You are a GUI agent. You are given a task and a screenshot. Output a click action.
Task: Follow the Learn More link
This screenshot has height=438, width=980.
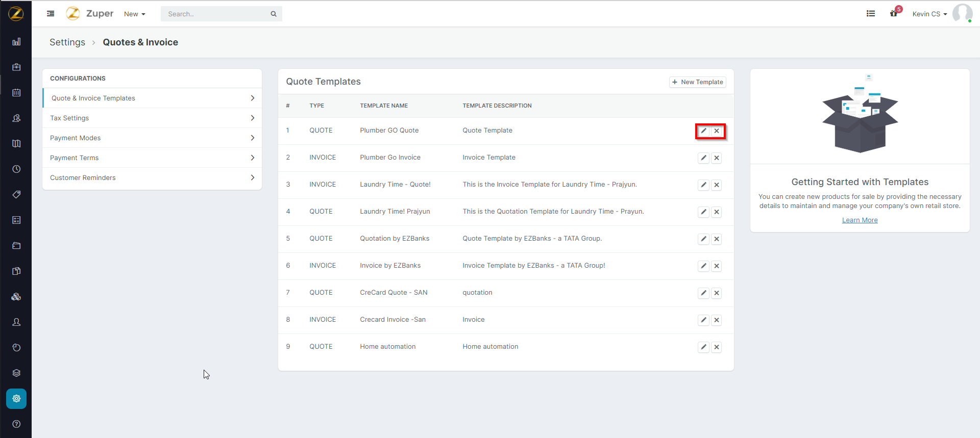(860, 220)
